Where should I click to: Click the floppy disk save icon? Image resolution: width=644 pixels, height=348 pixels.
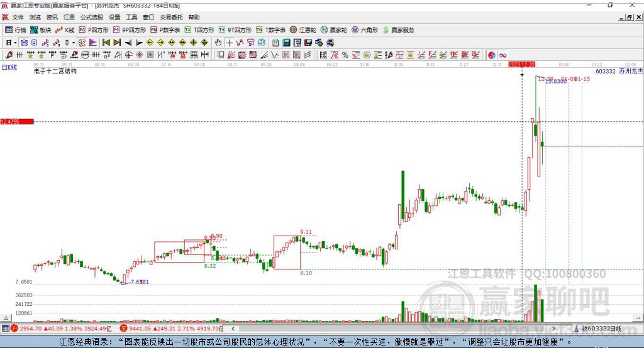(x=308, y=43)
